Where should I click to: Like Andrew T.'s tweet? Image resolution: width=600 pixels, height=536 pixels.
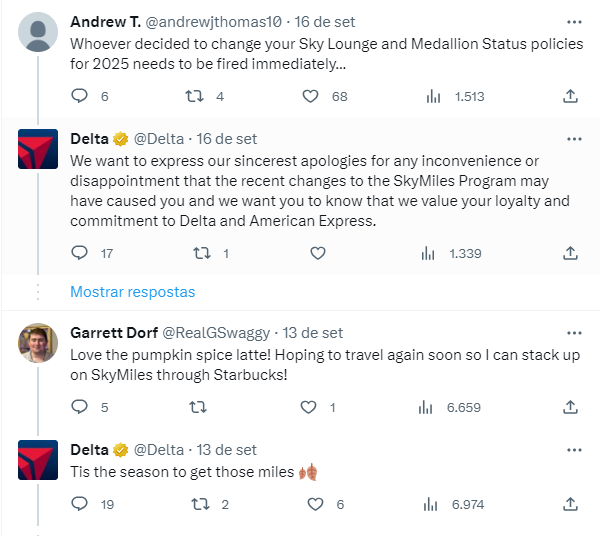point(310,97)
